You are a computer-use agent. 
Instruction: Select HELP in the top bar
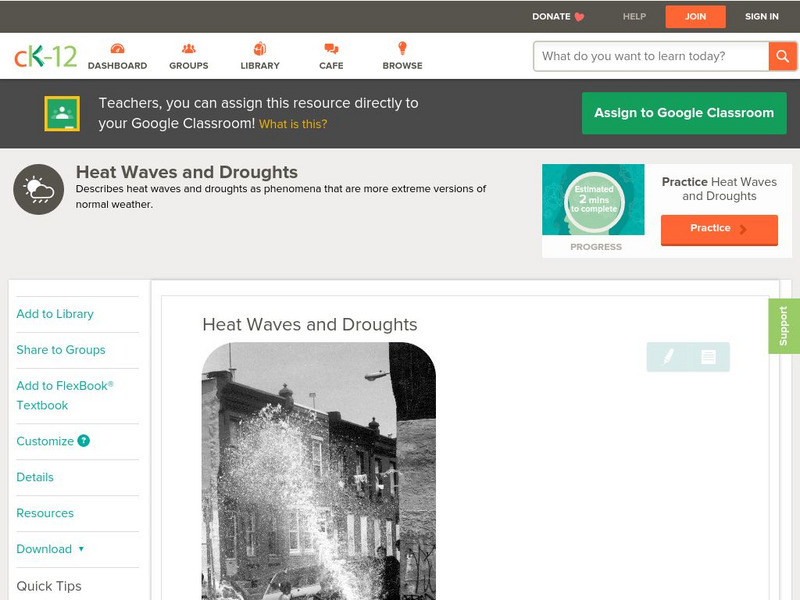click(633, 16)
